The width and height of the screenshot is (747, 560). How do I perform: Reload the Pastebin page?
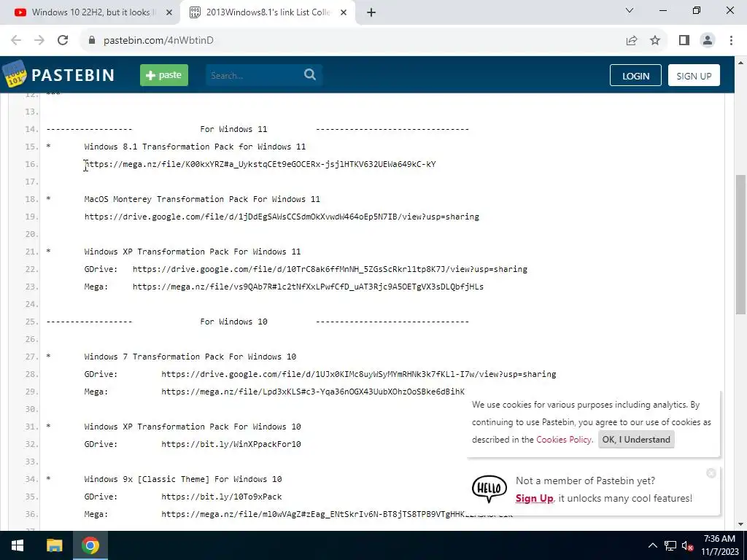[63, 41]
